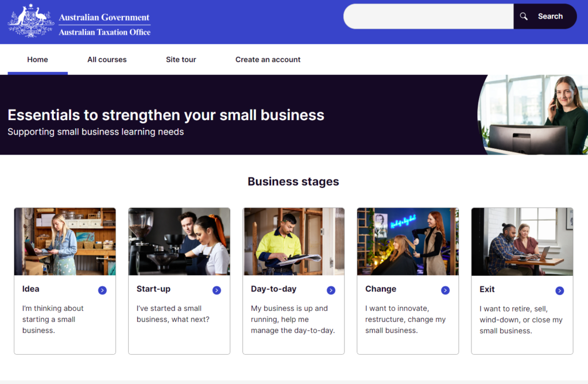Viewport: 588px width, 384px height.
Task: Open the Day-to-day card arrow icon
Action: pyautogui.click(x=331, y=290)
